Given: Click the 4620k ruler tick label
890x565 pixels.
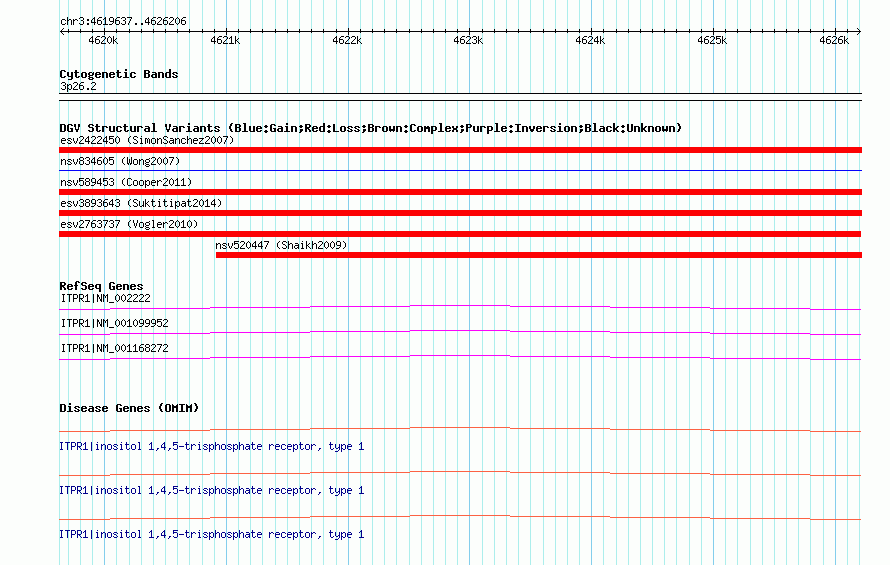Looking at the screenshot, I should point(103,40).
